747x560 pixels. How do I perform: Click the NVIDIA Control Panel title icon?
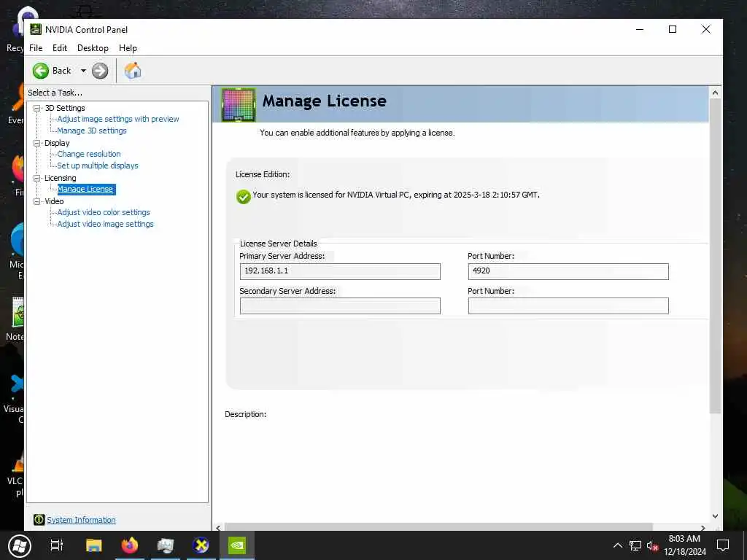pos(36,29)
